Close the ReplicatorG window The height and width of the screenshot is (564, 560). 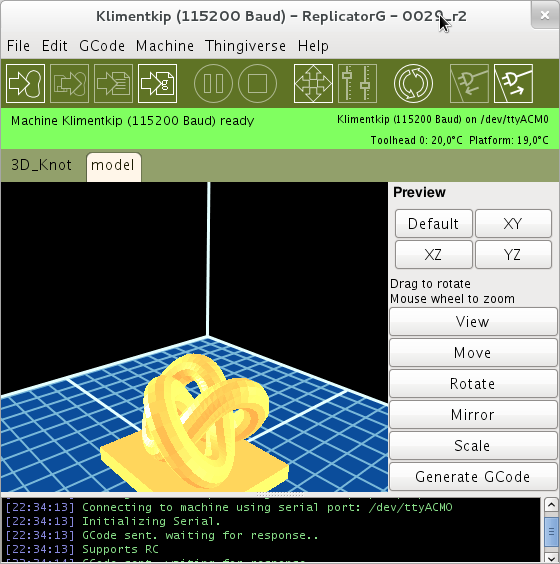pos(545,15)
